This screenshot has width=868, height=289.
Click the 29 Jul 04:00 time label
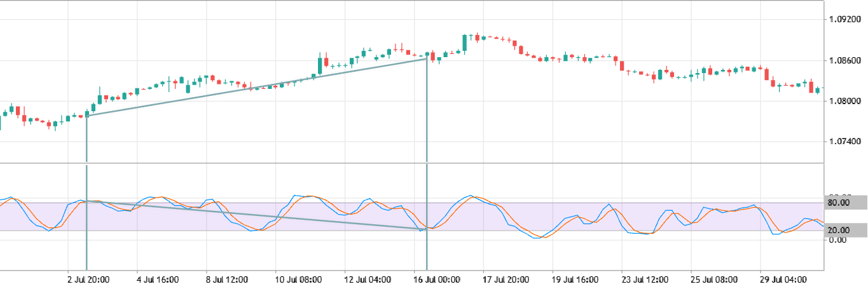click(782, 279)
